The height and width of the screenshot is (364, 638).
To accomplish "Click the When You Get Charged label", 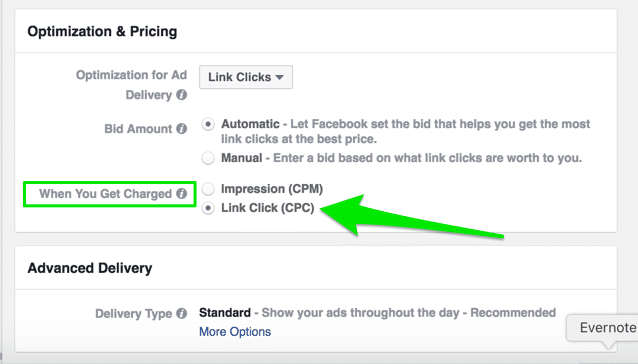I will pyautogui.click(x=105, y=194).
